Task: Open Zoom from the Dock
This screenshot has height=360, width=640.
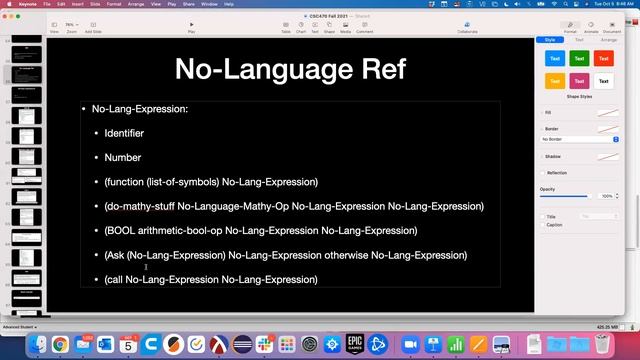Action: pos(410,345)
